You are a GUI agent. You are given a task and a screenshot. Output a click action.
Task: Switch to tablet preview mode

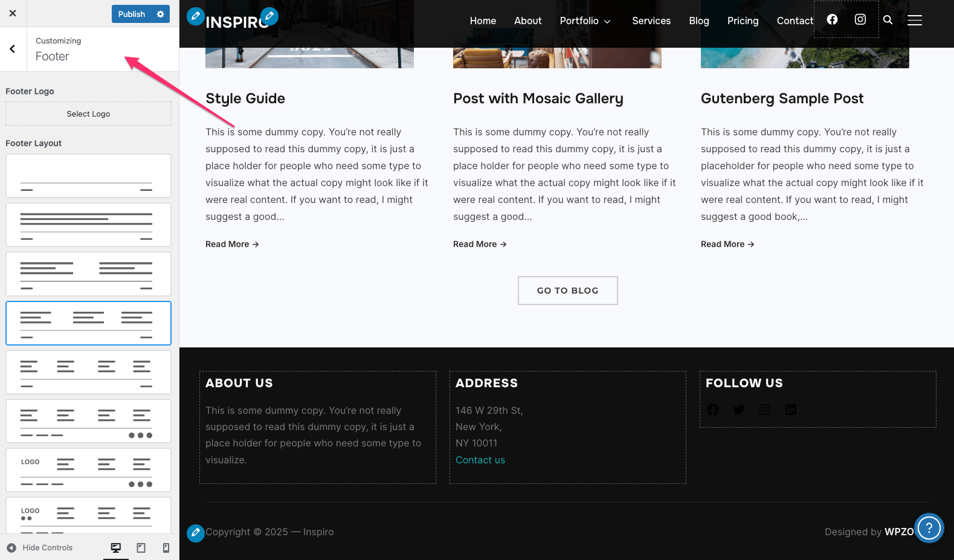point(141,547)
